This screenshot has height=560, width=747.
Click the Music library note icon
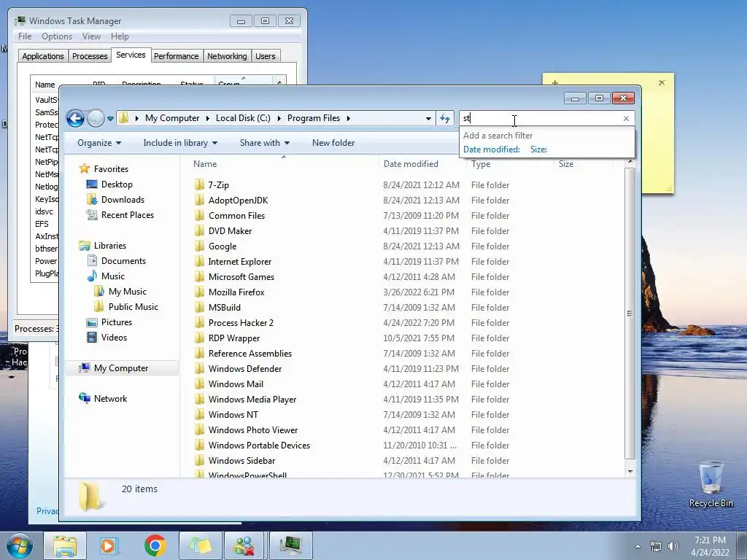tap(92, 276)
